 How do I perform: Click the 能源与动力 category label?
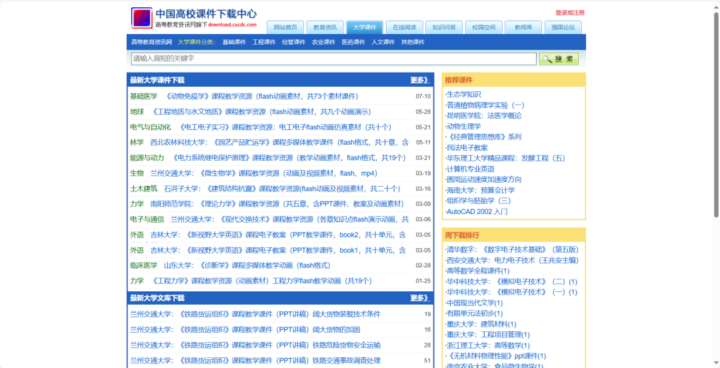click(x=147, y=158)
